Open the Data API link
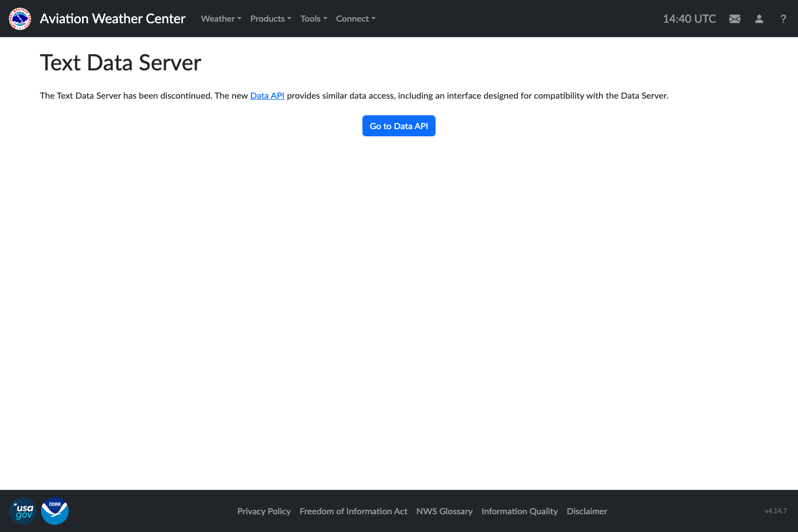 [267, 95]
